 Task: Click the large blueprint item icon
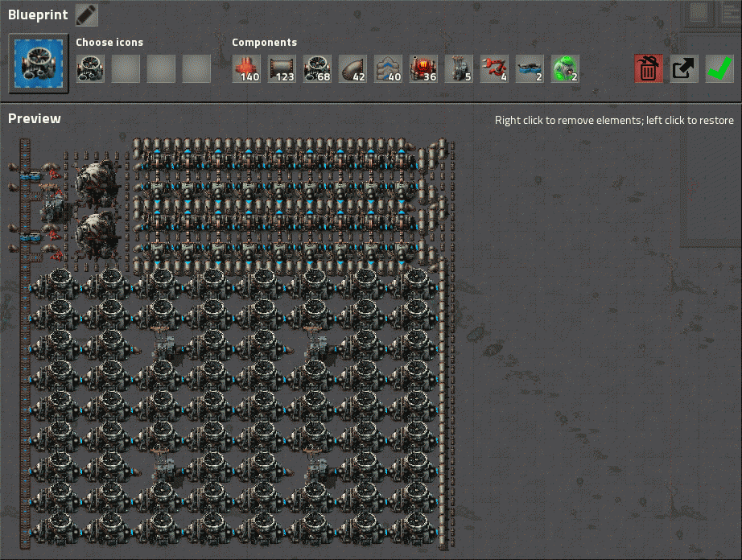tap(38, 63)
